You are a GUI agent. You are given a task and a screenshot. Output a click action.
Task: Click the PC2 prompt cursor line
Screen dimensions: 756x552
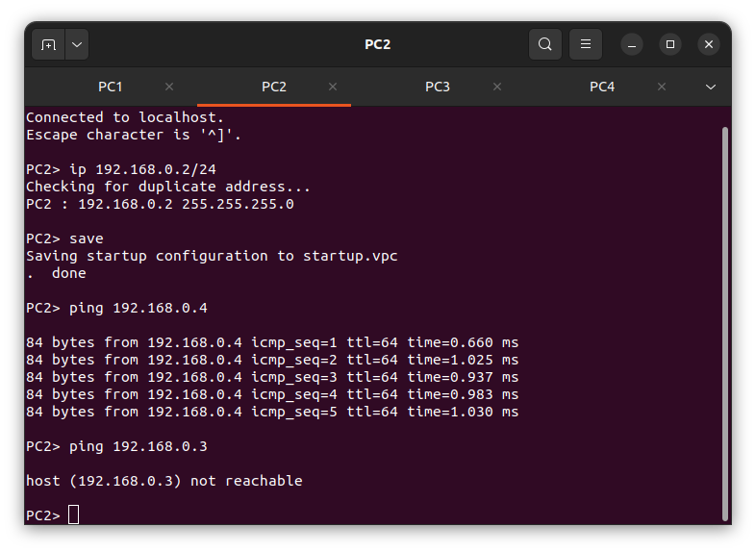click(53, 515)
